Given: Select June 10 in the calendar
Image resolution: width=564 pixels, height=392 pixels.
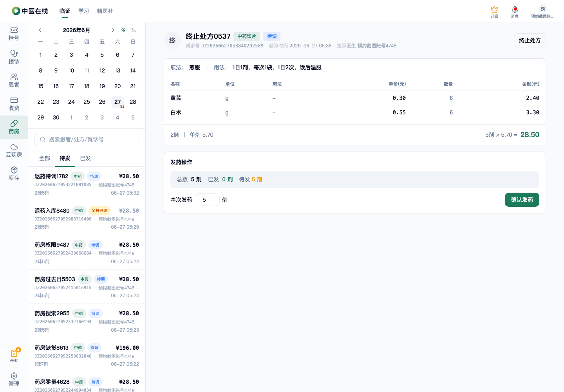Looking at the screenshot, I should [x=71, y=70].
